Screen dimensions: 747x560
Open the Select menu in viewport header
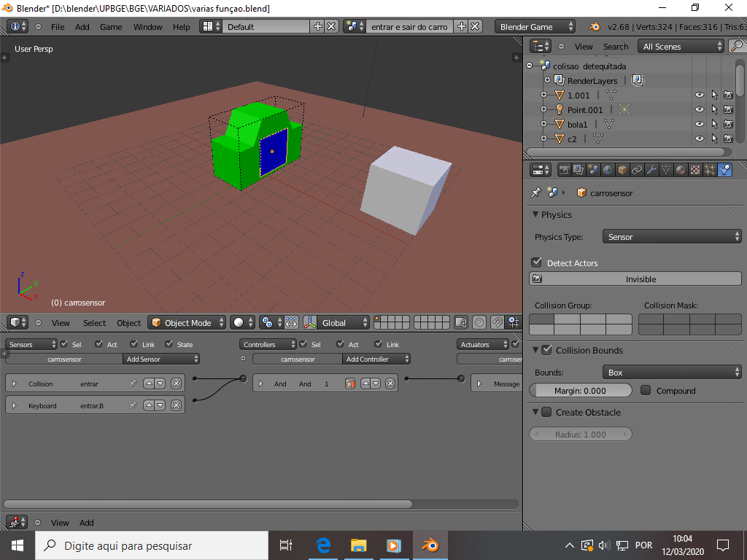coord(94,322)
